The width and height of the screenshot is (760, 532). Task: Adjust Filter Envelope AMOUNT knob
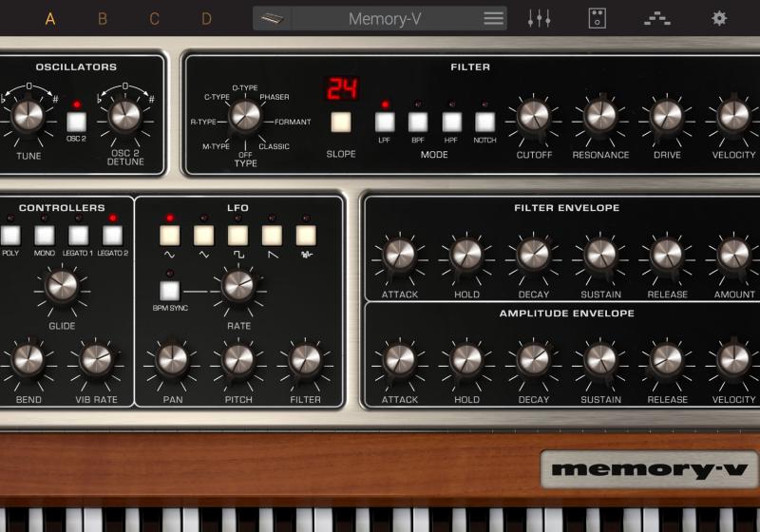(733, 255)
